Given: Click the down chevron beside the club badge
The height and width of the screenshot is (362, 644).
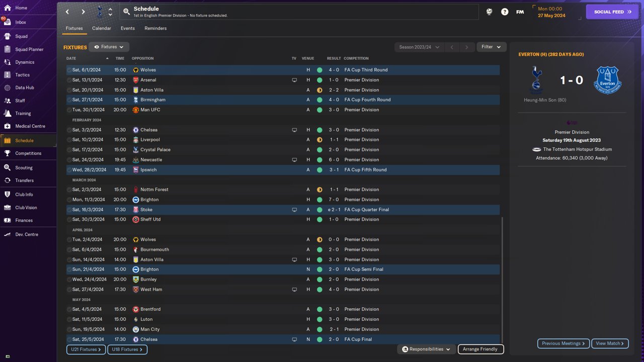Looking at the screenshot, I should pyautogui.click(x=110, y=15).
